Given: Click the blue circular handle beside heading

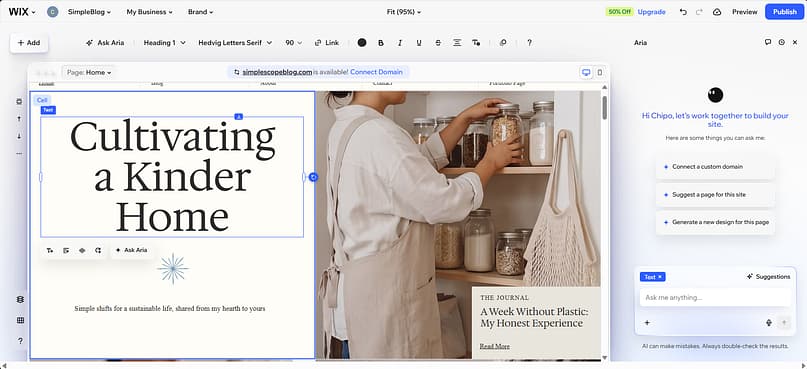Looking at the screenshot, I should (313, 177).
